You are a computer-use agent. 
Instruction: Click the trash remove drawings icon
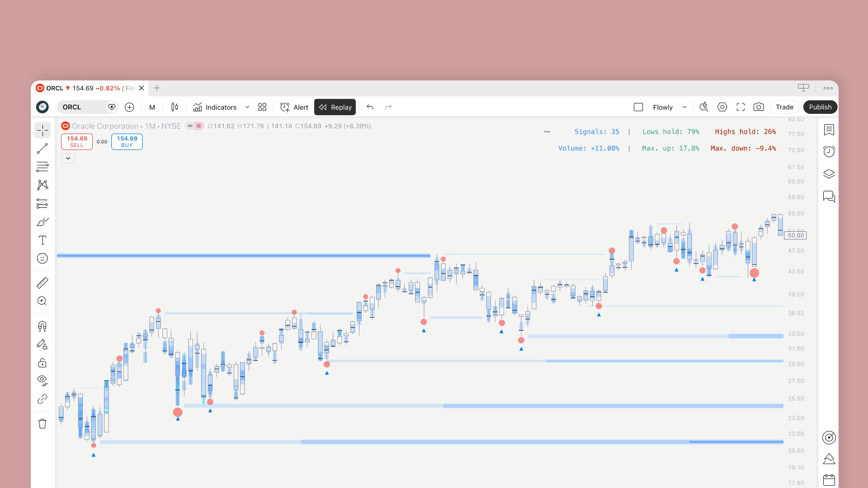point(42,424)
